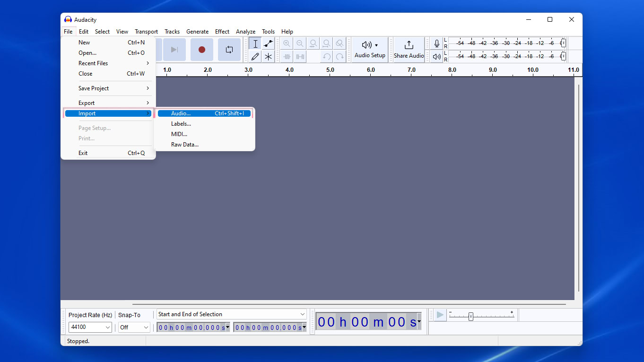Toggle the Loop button
Screen dimensions: 644x362
(x=229, y=50)
